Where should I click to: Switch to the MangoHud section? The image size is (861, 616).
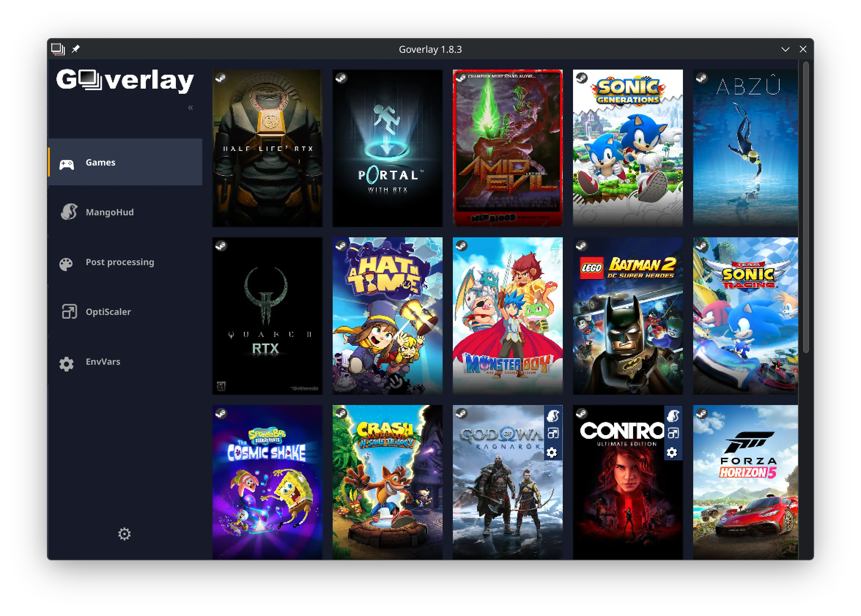coord(125,212)
